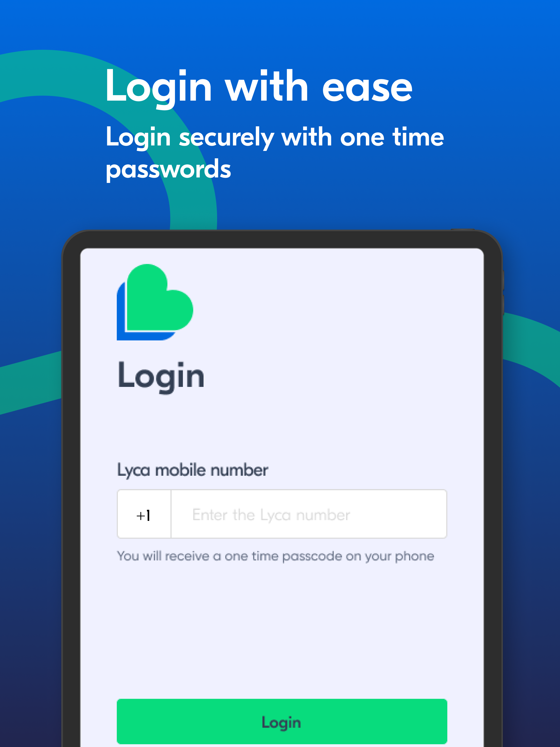The width and height of the screenshot is (560, 747).
Task: Tap the green Login button
Action: [x=282, y=722]
